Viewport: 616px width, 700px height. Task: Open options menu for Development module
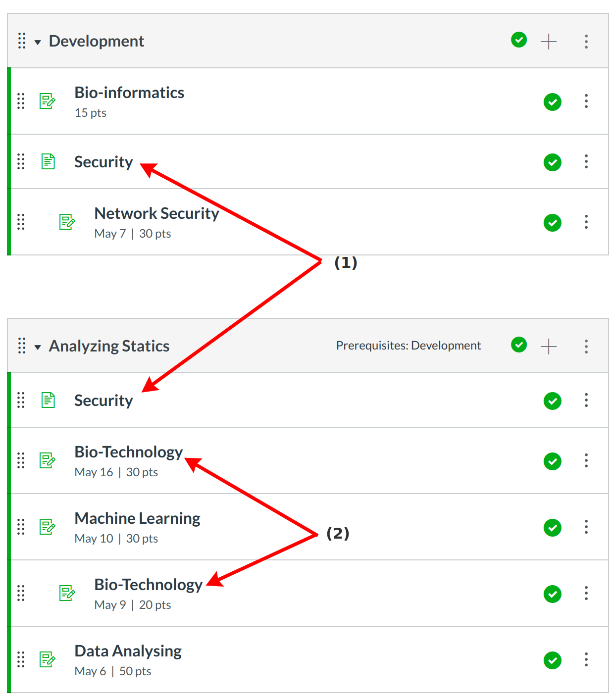pyautogui.click(x=586, y=41)
